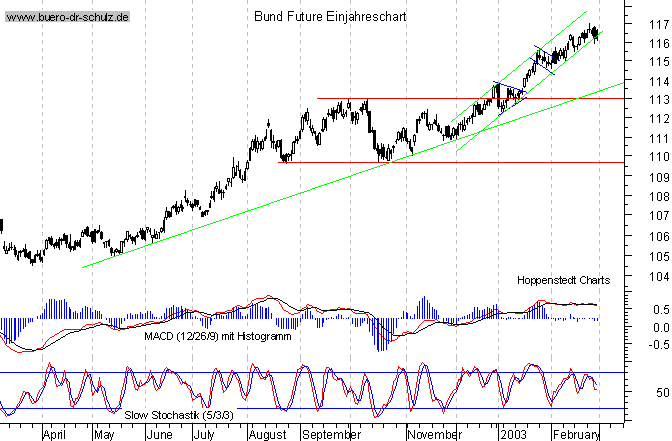The width and height of the screenshot is (672, 441).
Task: Click the www.buero-dr-schulz.de watermark link
Action: (x=67, y=17)
